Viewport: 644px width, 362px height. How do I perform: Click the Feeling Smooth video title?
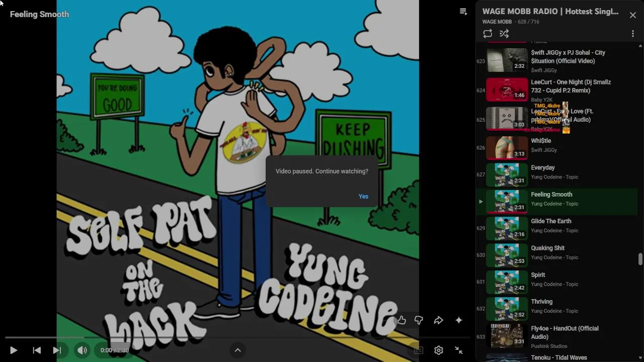[x=39, y=14]
